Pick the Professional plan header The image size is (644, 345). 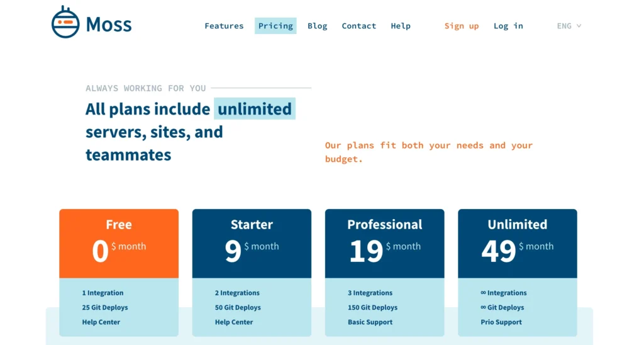point(384,243)
